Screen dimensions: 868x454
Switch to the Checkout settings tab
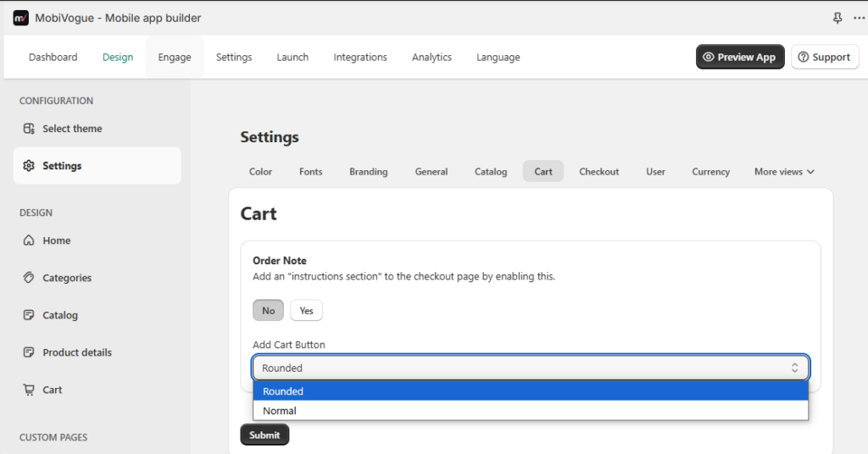599,171
